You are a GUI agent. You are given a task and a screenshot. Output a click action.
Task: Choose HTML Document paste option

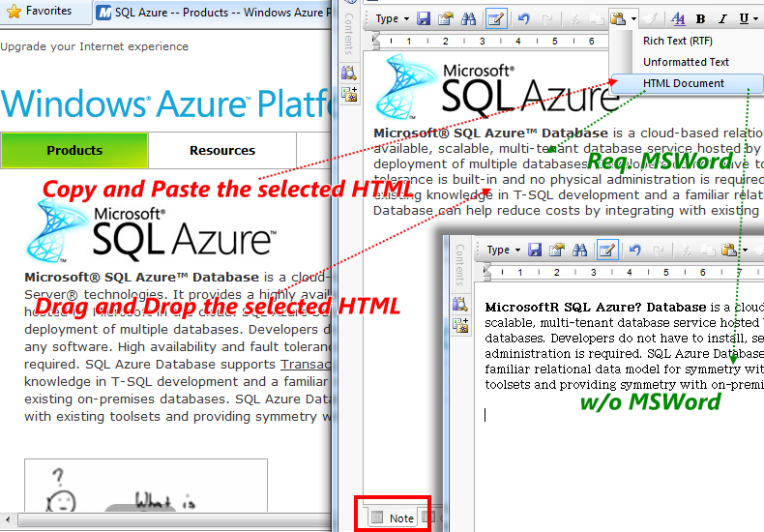[687, 83]
